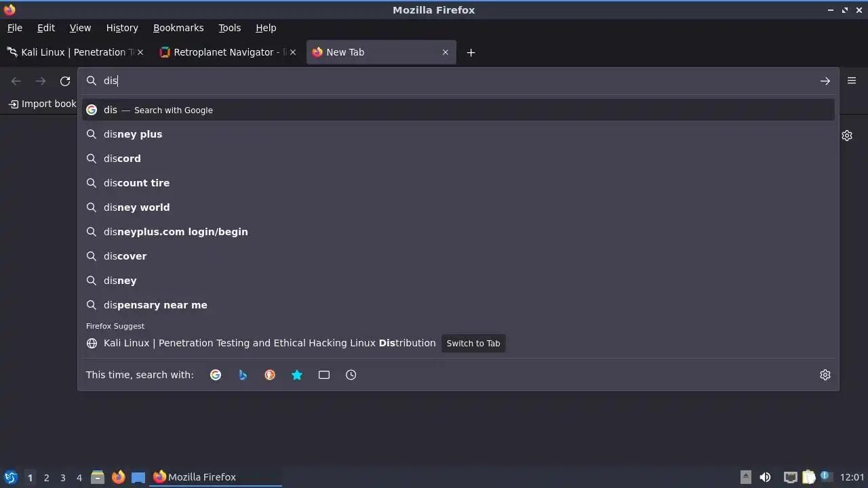Launch the file manager from the taskbar

[x=98, y=477]
